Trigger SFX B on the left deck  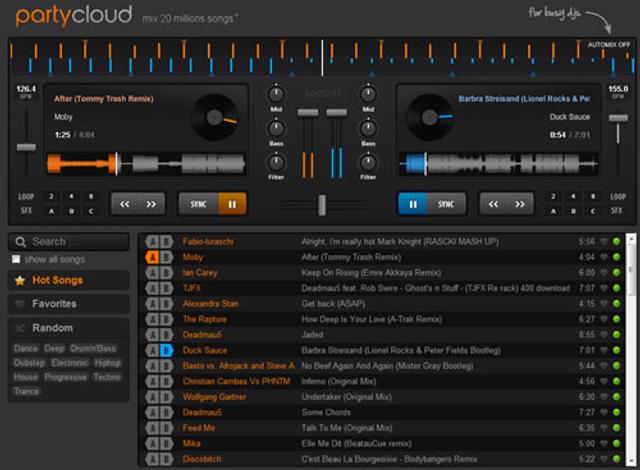(71, 211)
